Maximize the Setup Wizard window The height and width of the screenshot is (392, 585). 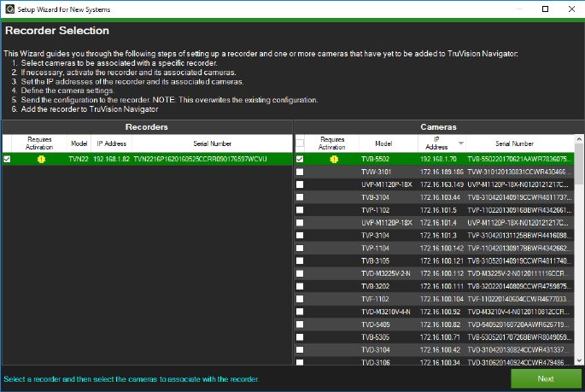pyautogui.click(x=545, y=9)
